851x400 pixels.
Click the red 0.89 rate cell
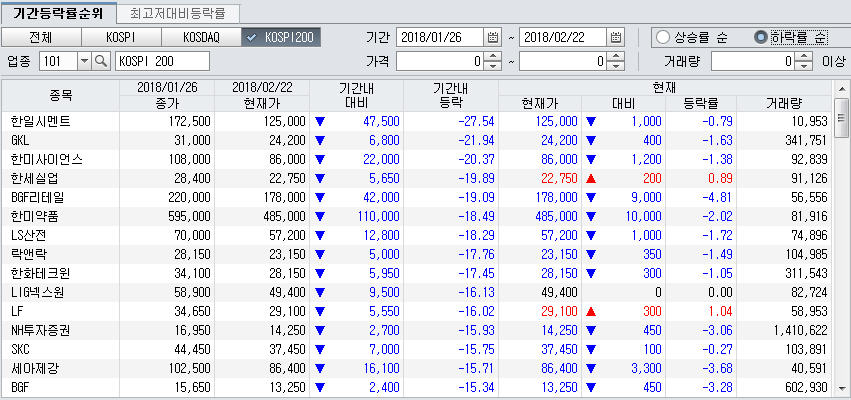coord(720,179)
